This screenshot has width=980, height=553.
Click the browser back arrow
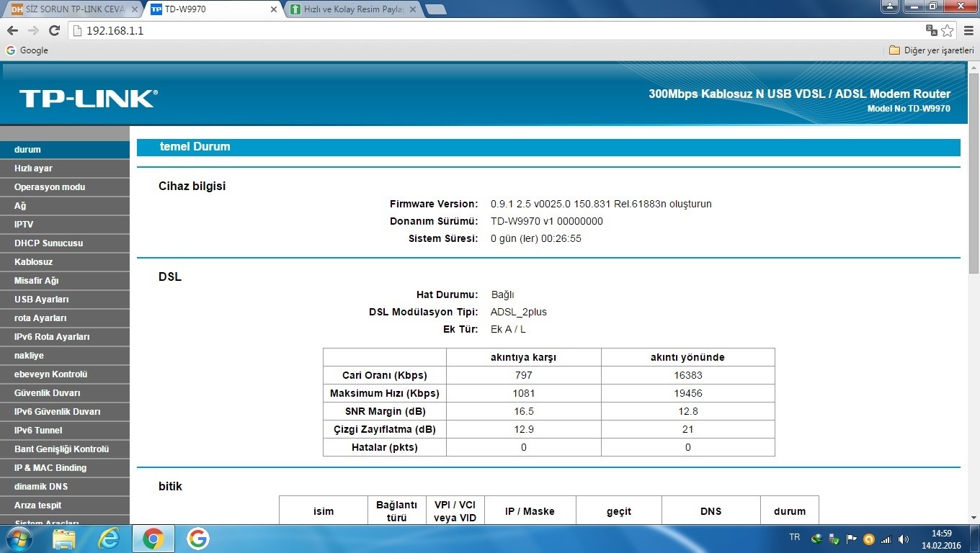point(12,30)
